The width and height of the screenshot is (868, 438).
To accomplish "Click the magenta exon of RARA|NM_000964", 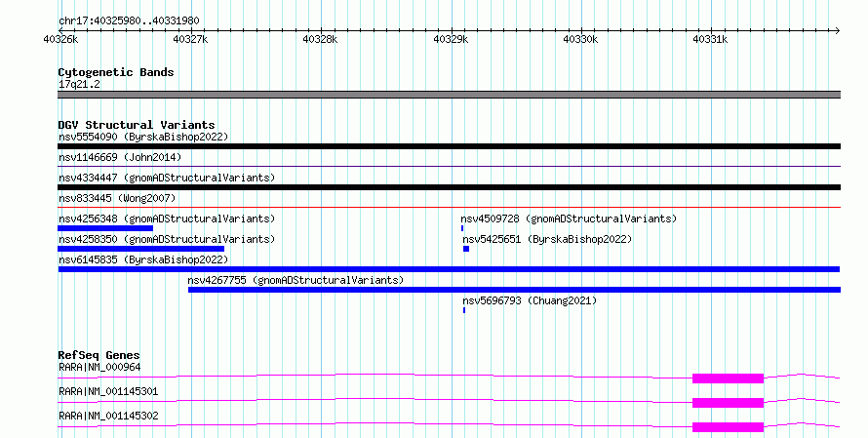I will pos(728,378).
